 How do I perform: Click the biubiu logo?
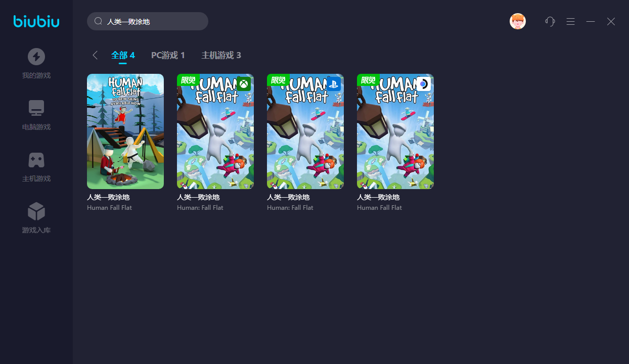(x=36, y=21)
